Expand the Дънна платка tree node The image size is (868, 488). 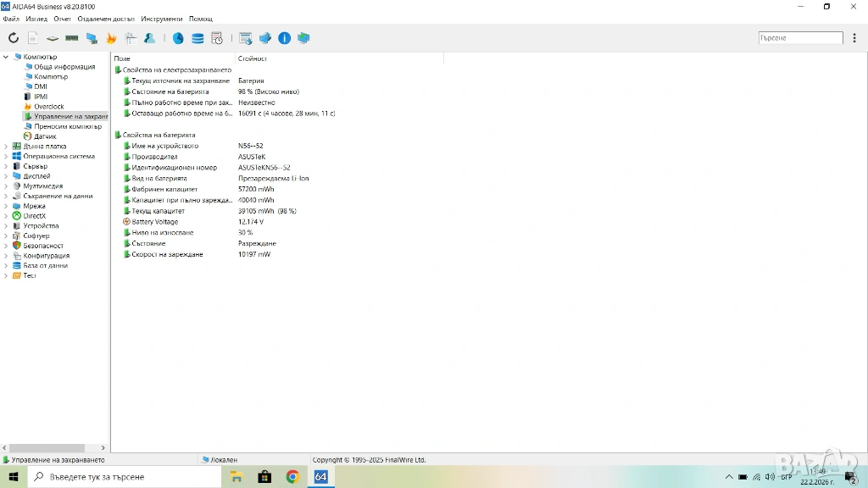(6, 147)
